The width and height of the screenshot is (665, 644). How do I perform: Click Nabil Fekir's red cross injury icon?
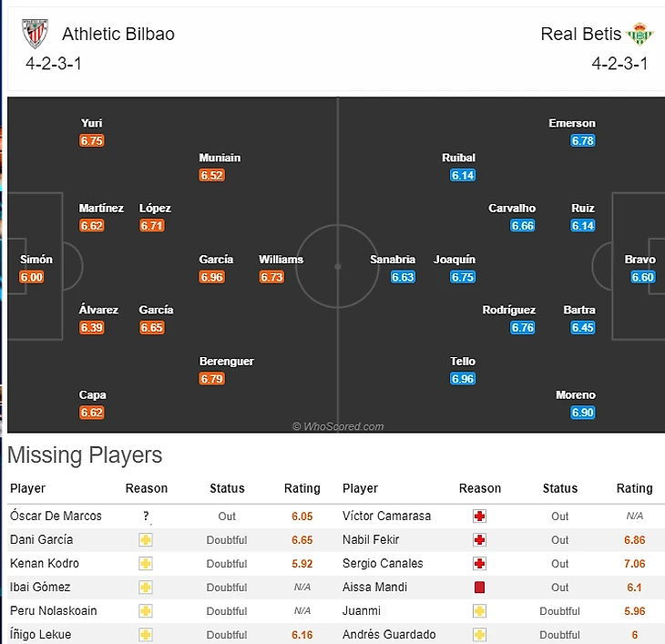tap(479, 540)
